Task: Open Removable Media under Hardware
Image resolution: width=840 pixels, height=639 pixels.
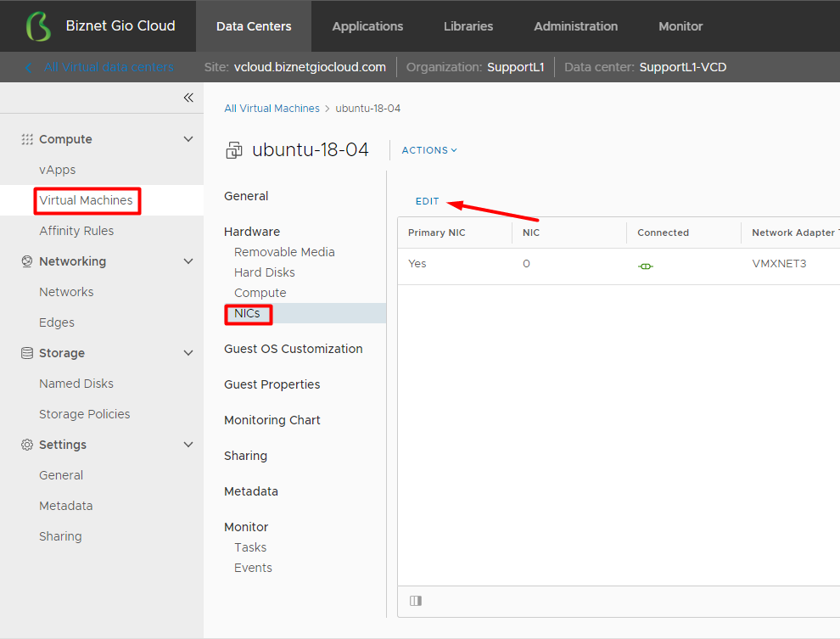Action: click(x=284, y=252)
